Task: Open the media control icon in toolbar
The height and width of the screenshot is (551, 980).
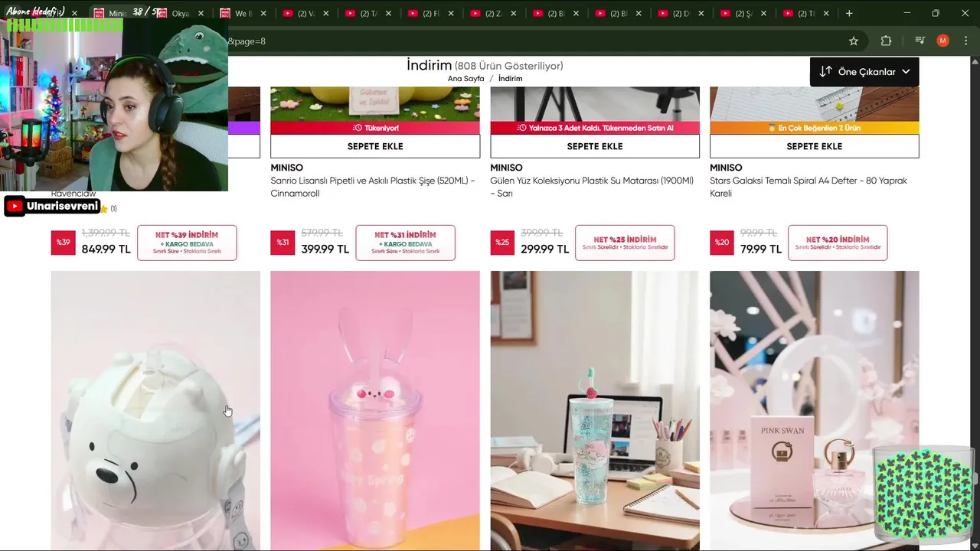Action: click(920, 41)
